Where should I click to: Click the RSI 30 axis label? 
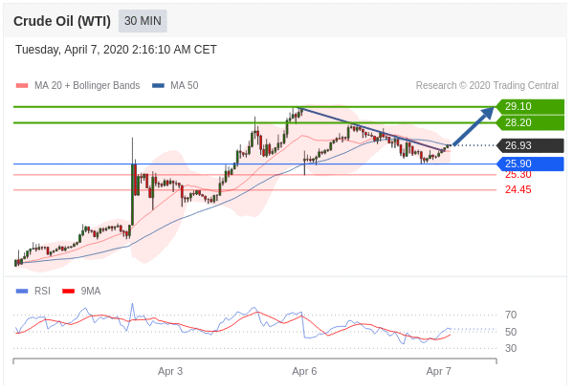tap(511, 348)
